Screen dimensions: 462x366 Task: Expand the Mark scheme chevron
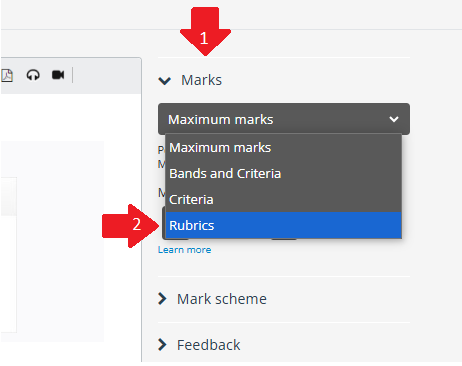162,299
